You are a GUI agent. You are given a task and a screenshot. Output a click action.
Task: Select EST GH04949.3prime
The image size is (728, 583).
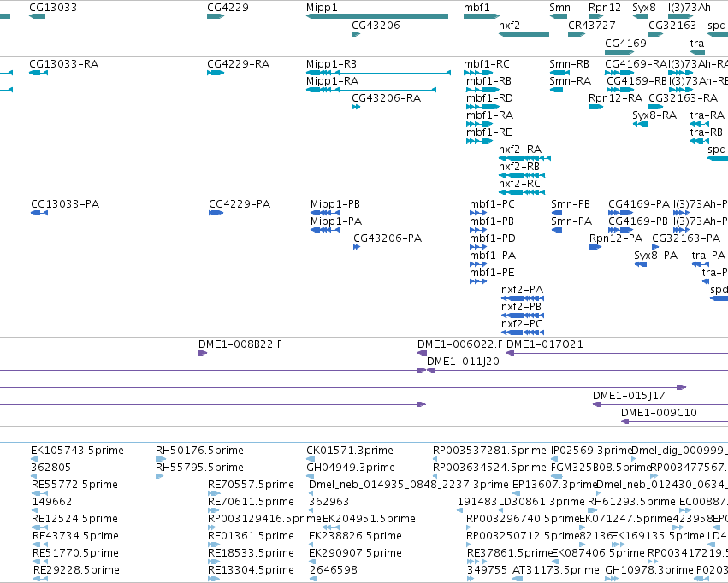coord(351,468)
